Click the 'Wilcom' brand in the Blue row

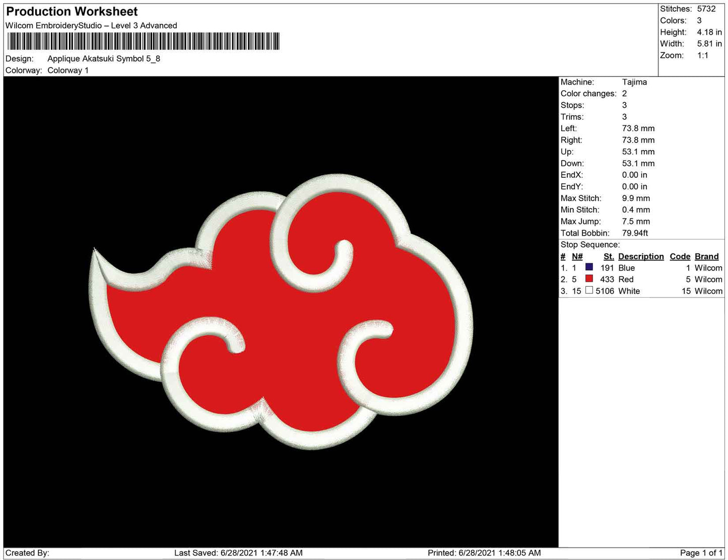pyautogui.click(x=708, y=268)
